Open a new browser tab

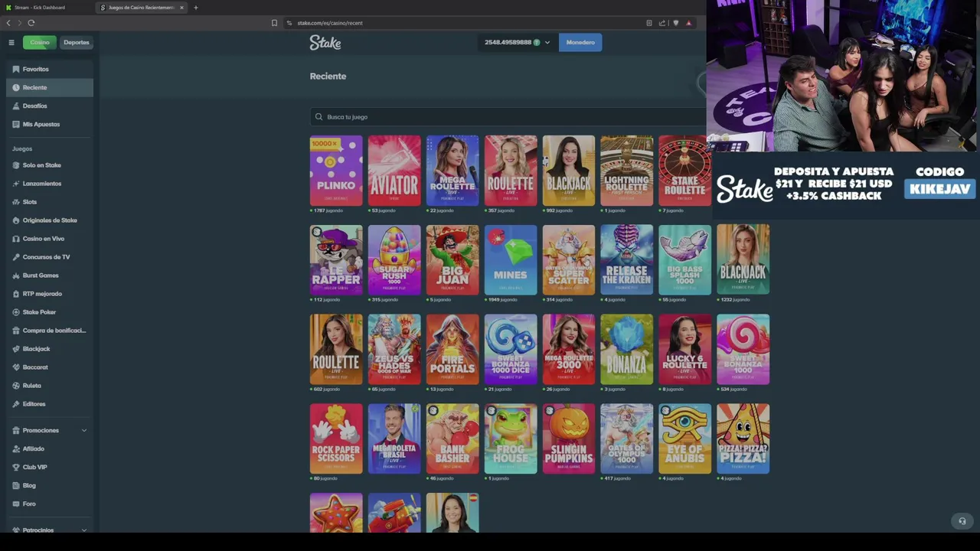(195, 8)
